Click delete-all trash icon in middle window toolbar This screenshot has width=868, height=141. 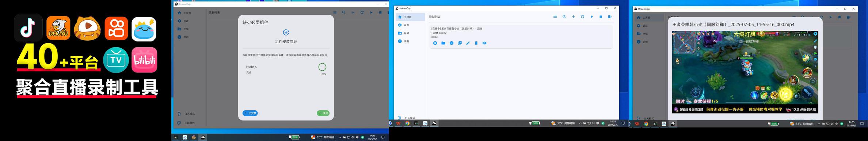coord(610,17)
